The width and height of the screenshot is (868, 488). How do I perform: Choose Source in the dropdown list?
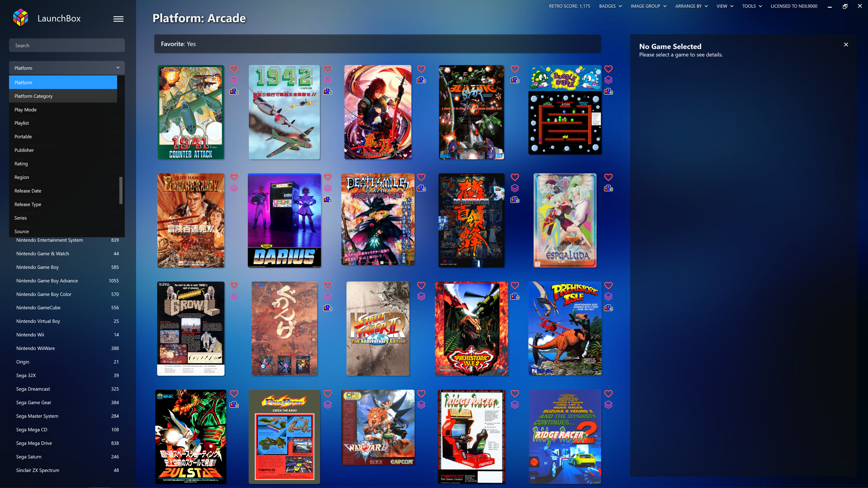[x=63, y=231]
